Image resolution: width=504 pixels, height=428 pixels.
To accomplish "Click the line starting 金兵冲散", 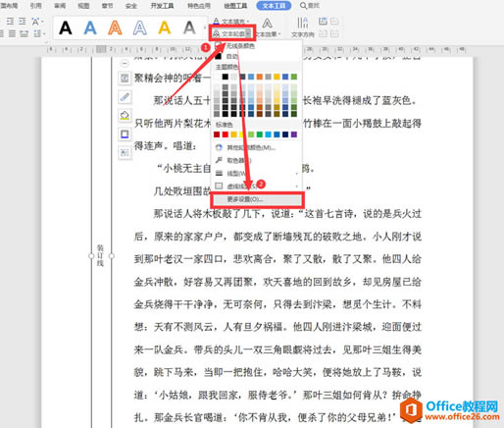I will click(x=277, y=282).
